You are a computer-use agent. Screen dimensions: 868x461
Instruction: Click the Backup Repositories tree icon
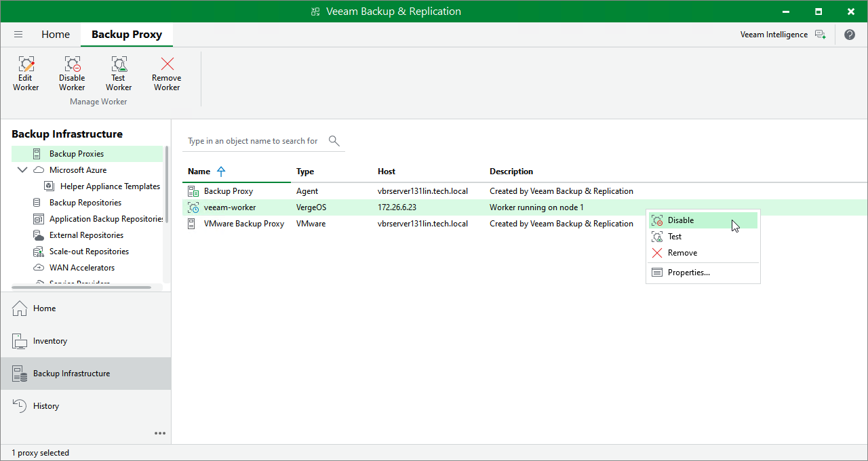[37, 203]
